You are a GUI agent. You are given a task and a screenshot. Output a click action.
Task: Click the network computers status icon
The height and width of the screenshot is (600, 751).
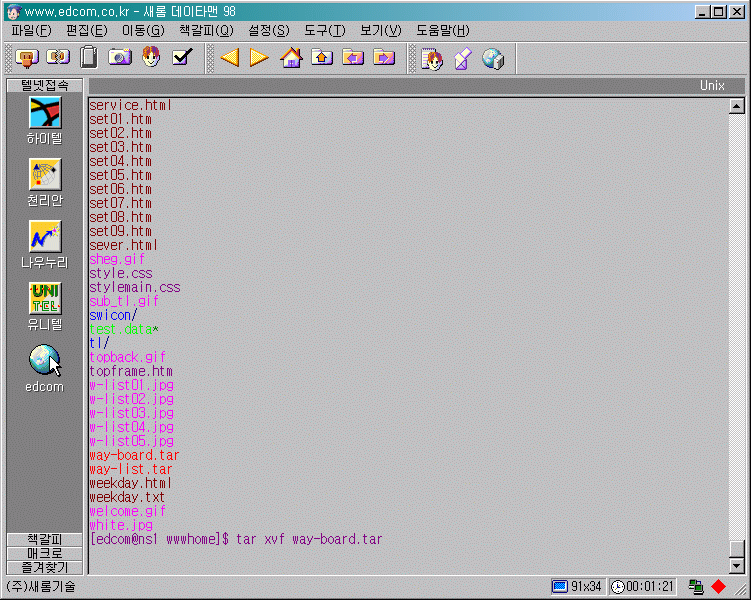click(x=696, y=586)
